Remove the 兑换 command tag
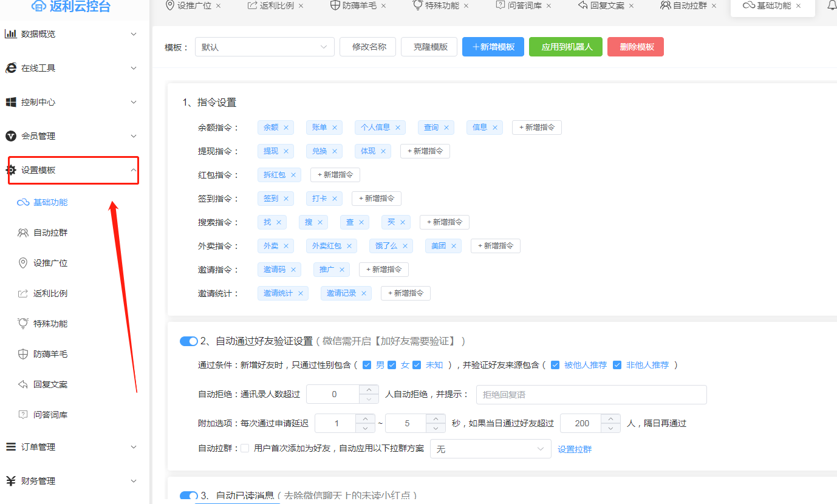Screen dimensions: 837x504 click(335, 151)
